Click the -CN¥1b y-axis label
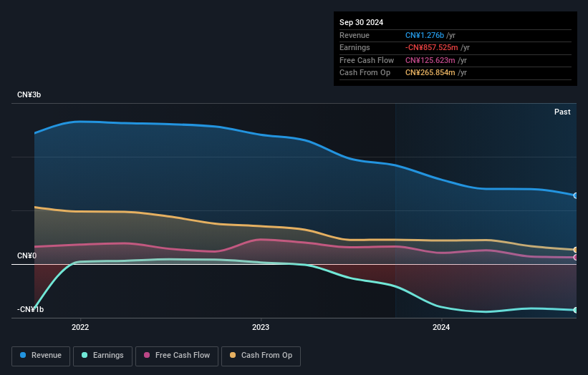This screenshot has width=588, height=375. coord(30,309)
